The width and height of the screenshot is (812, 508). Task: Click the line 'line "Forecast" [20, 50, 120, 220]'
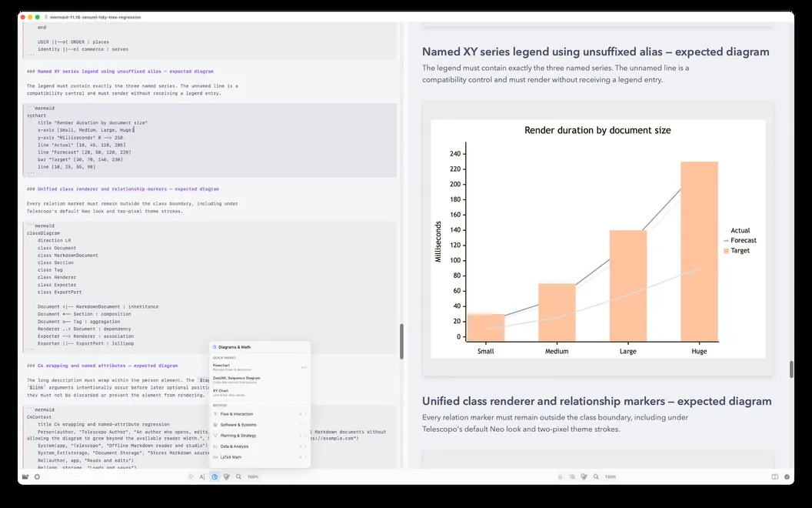pyautogui.click(x=84, y=152)
